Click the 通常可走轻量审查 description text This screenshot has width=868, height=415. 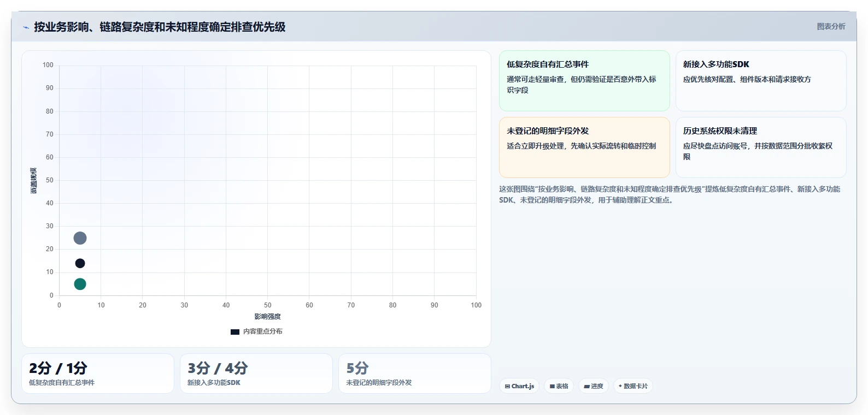582,85
